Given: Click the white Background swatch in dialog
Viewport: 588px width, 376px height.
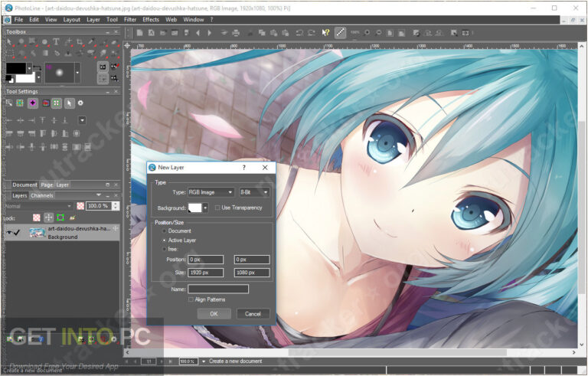Looking at the screenshot, I should click(x=194, y=208).
